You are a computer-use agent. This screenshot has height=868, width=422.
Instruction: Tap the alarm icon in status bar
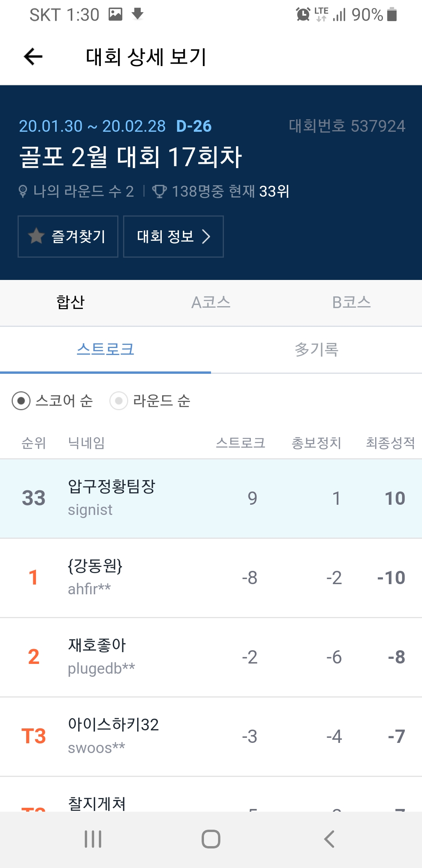(x=303, y=15)
